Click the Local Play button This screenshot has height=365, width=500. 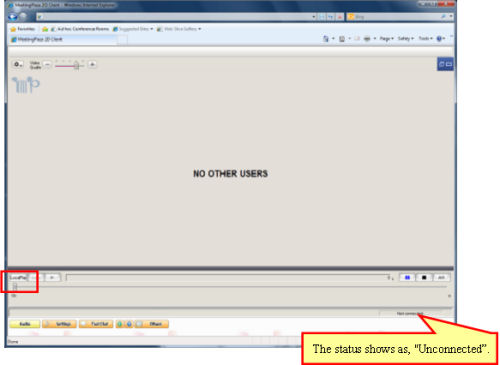click(x=18, y=277)
